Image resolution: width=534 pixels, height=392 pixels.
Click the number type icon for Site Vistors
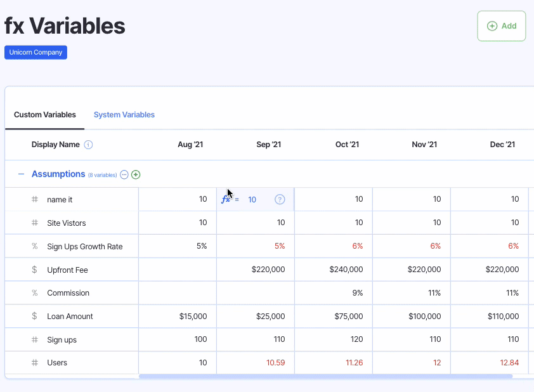(x=35, y=223)
